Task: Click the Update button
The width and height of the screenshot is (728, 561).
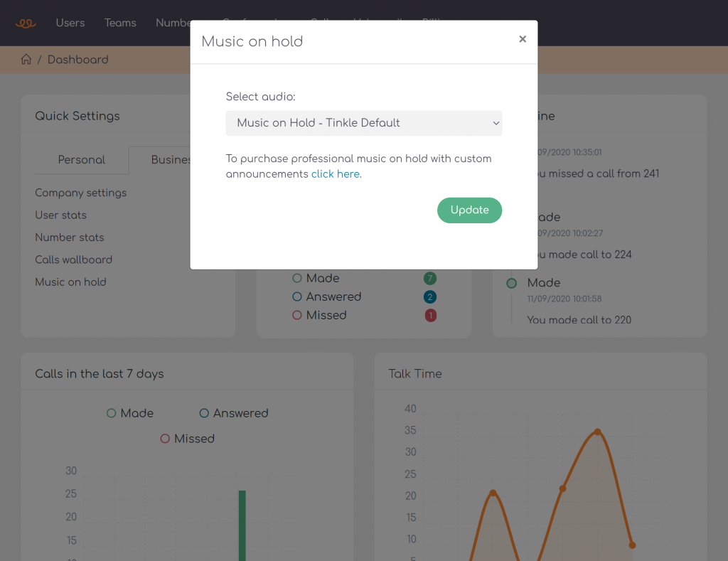Action: [469, 210]
